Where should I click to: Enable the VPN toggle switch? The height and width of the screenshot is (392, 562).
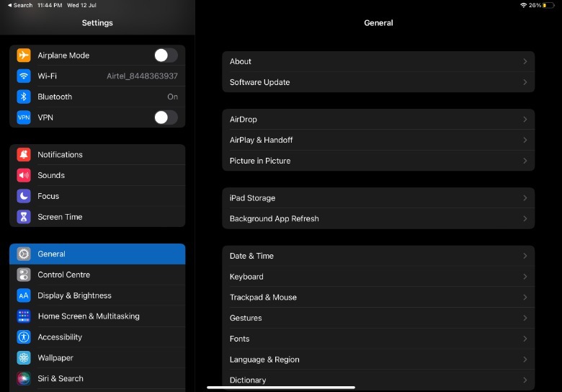coord(166,117)
